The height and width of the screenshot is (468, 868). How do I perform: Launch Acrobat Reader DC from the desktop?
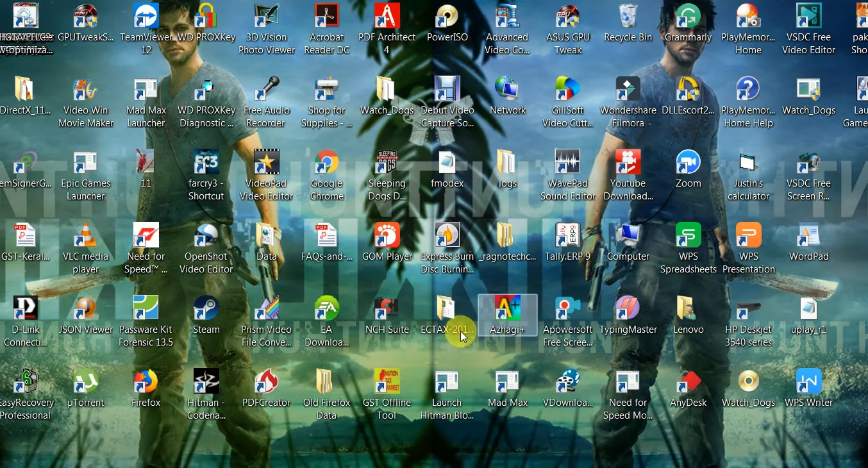click(327, 16)
